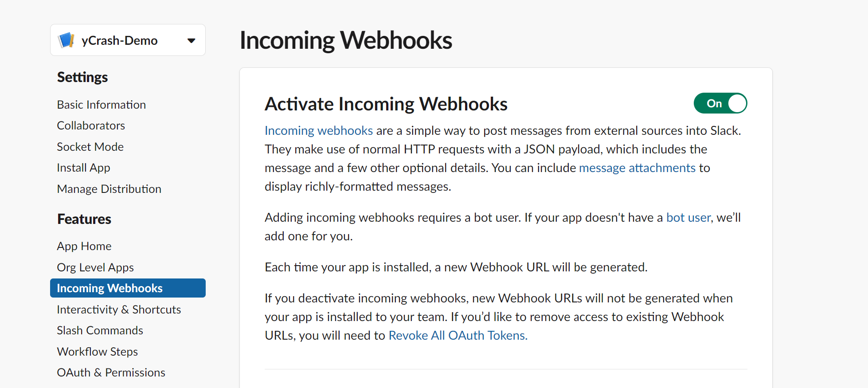Viewport: 868px width, 388px height.
Task: Expand the yCrash-Demo app dropdown arrow
Action: 192,41
